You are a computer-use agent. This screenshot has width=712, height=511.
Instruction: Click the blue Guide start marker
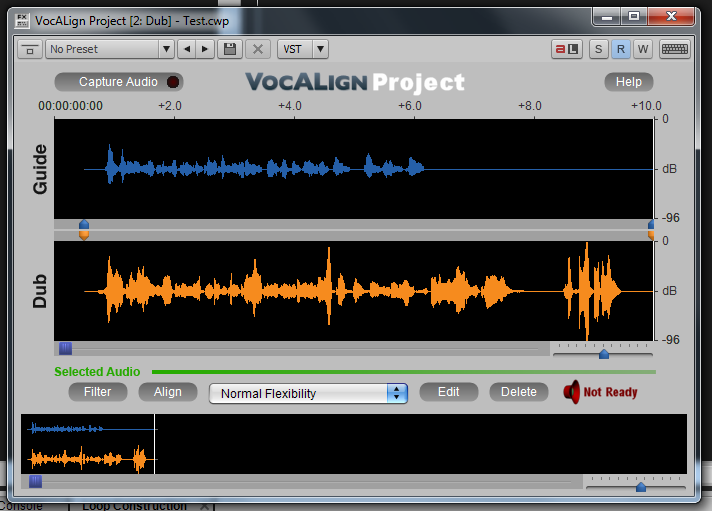point(84,225)
